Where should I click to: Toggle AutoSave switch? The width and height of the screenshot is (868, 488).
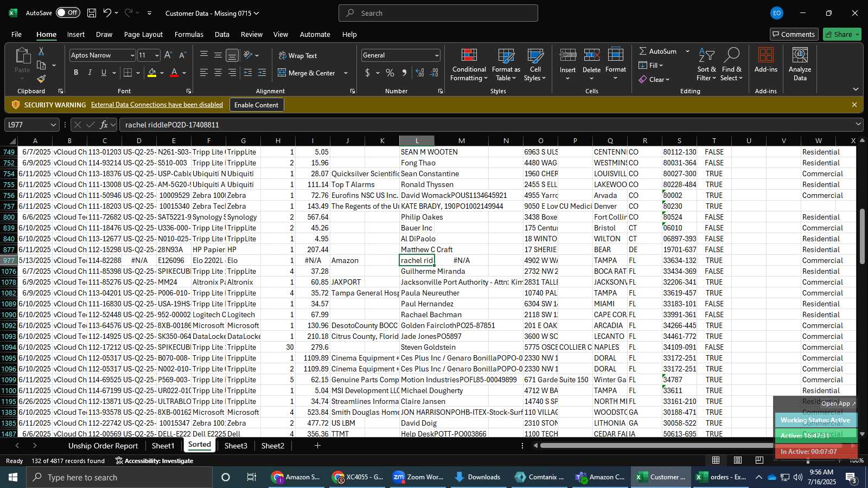(68, 12)
